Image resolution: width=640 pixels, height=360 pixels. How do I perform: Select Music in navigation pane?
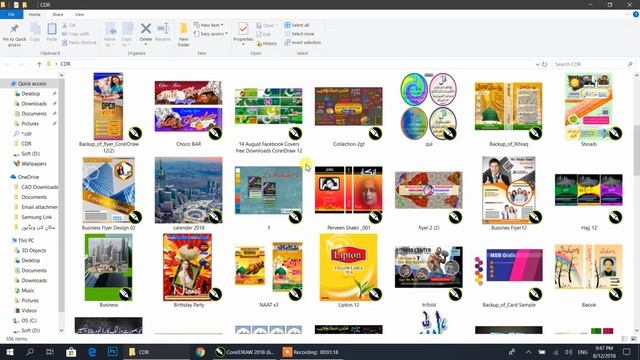28,291
